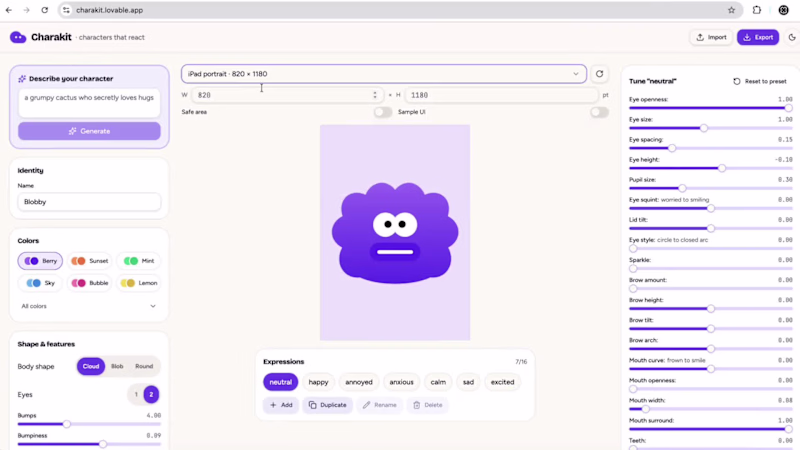
Task: Select the sad expression
Action: [468, 382]
